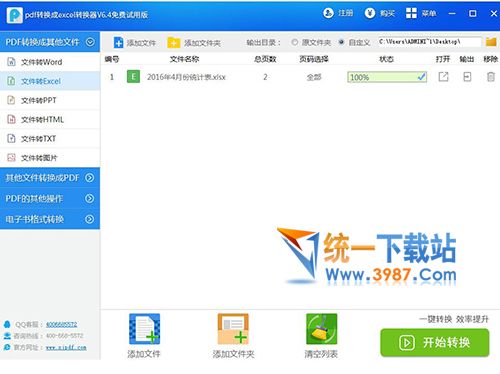The image size is (500, 374).
Task: Select the 原文件夹 radio option
Action: (294, 42)
